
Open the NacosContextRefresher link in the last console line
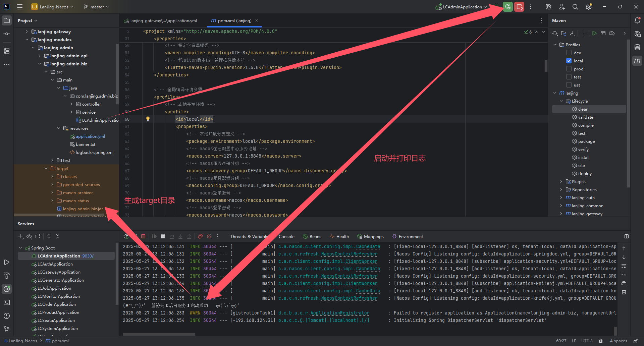349,298
